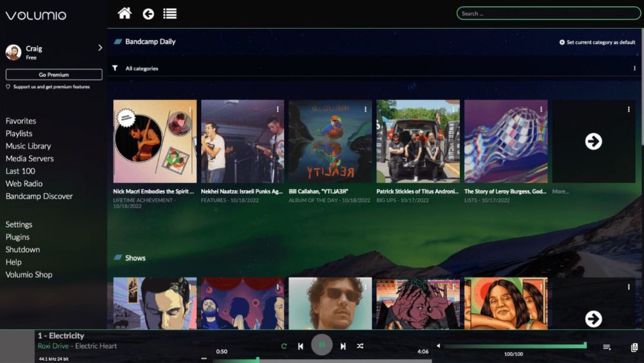Image resolution: width=644 pixels, height=363 pixels.
Task: Click Craig's profile avatar
Action: pyautogui.click(x=14, y=52)
